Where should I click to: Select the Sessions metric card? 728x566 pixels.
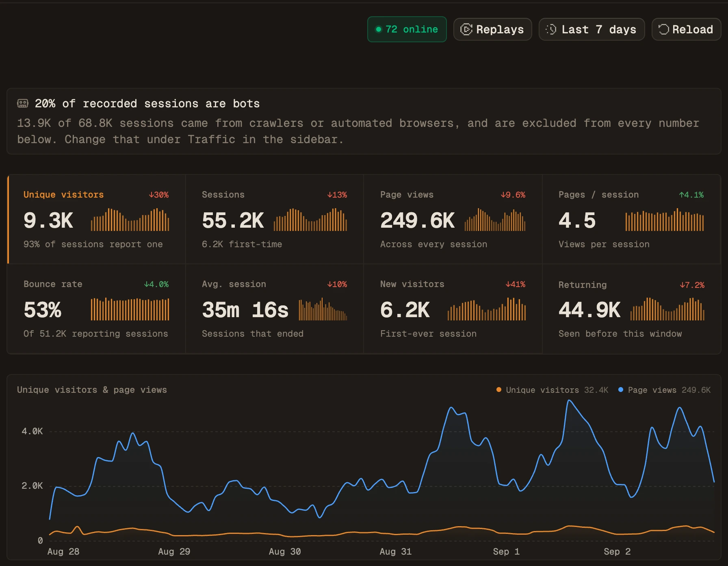pos(275,220)
